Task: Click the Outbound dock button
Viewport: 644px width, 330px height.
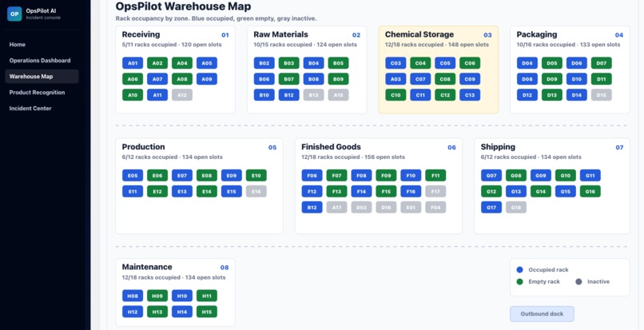Action: point(542,314)
